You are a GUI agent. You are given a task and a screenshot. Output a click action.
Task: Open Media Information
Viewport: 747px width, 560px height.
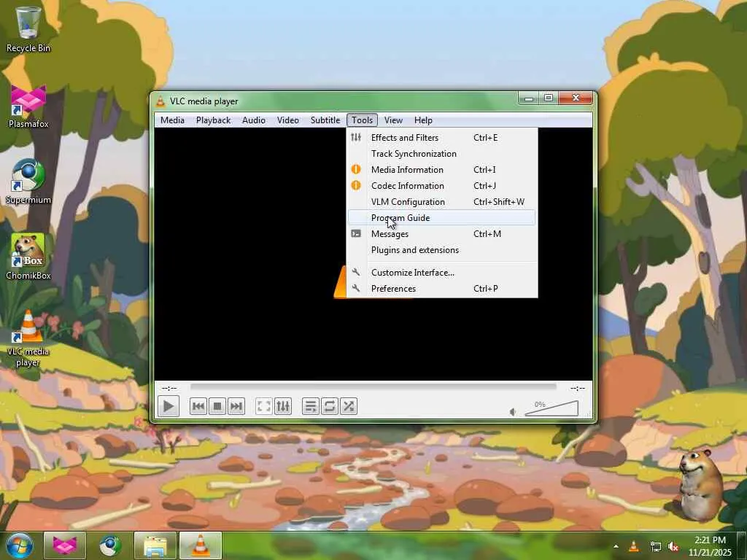tap(442, 169)
